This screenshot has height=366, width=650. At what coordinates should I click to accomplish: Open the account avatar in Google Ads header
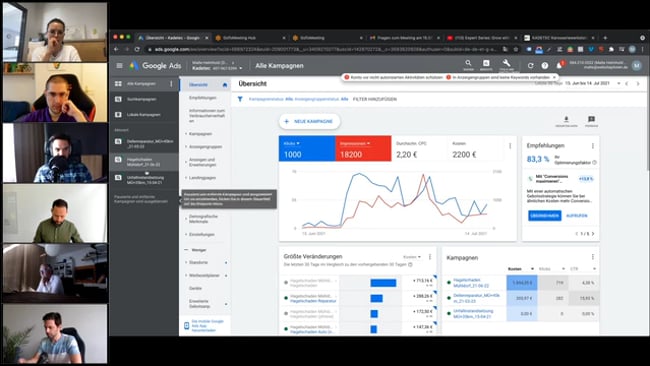637,65
